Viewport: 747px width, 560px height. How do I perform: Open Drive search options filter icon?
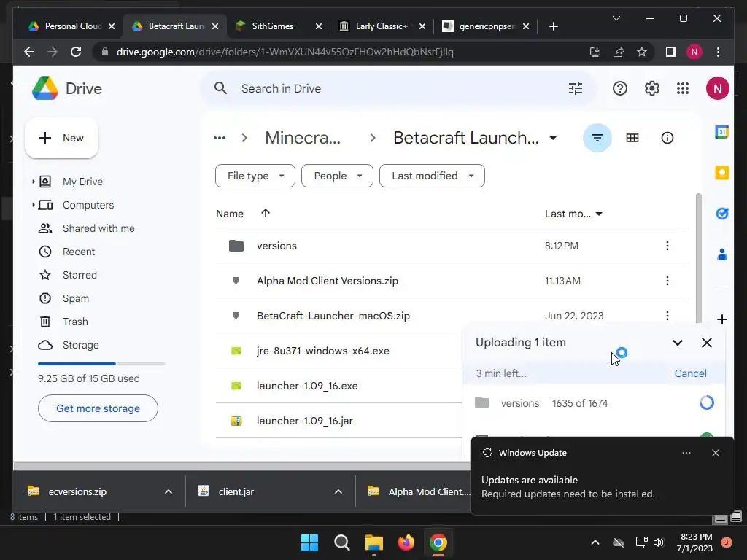[576, 88]
